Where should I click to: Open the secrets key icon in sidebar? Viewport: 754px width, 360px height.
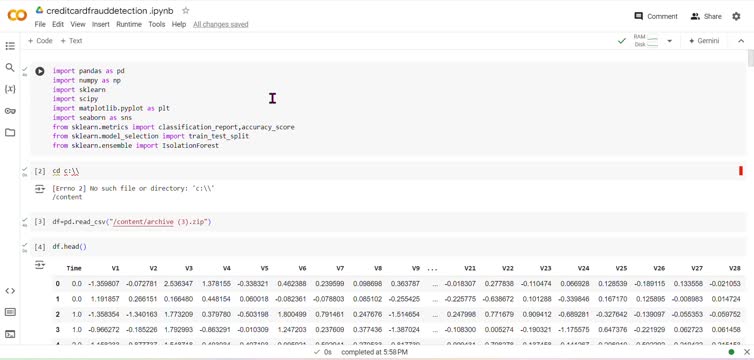point(10,111)
